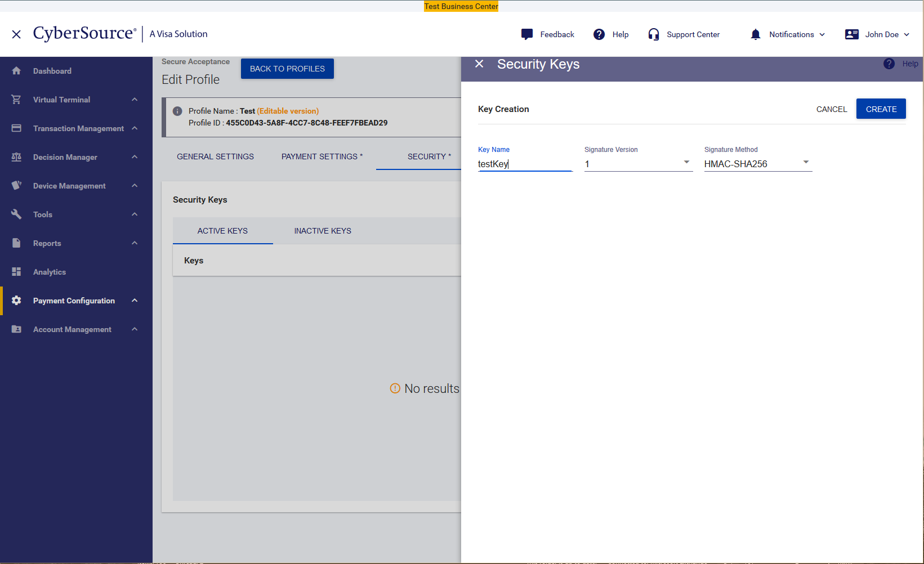Screen dimensions: 924x564
Task: Click the Dashboard home icon
Action: click(x=16, y=71)
